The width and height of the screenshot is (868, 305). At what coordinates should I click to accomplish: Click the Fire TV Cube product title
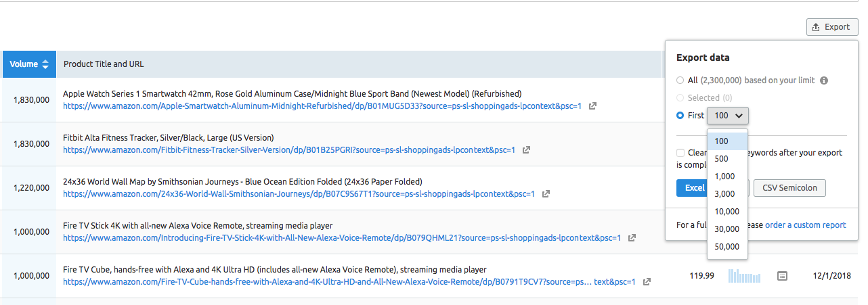pos(274,269)
